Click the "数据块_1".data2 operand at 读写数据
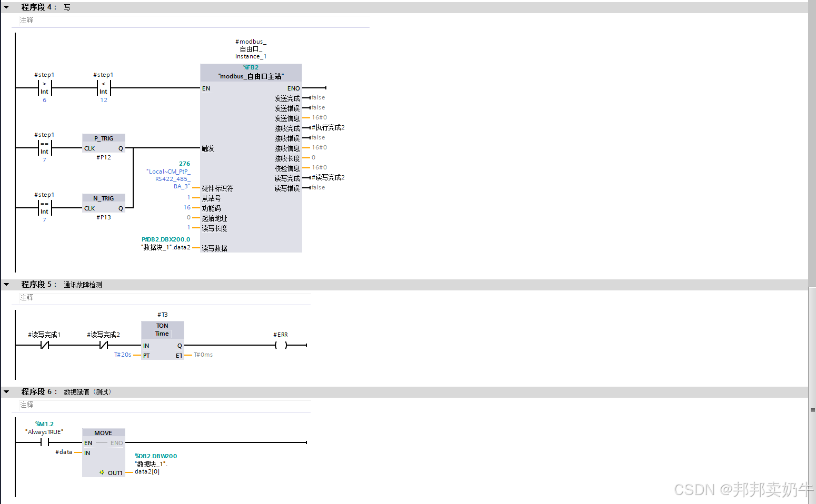816x504 pixels. coord(166,247)
